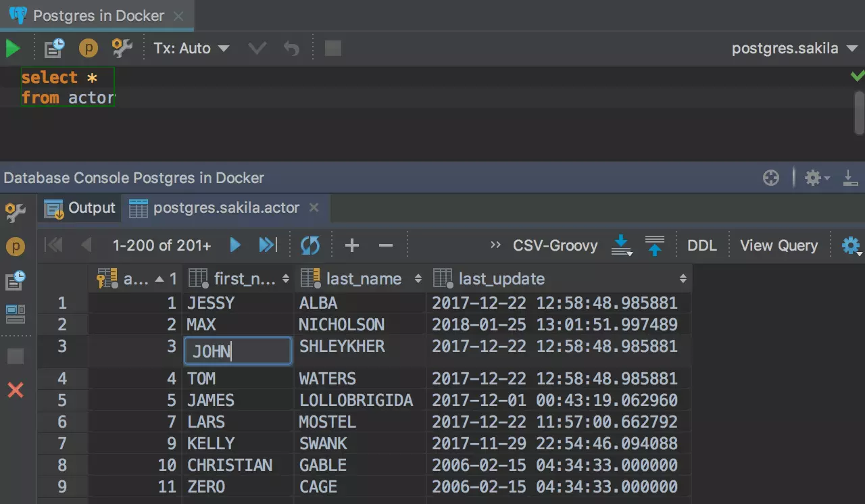Open the CSV-Groovy extractor dropdown
This screenshot has height=504, width=865.
555,245
